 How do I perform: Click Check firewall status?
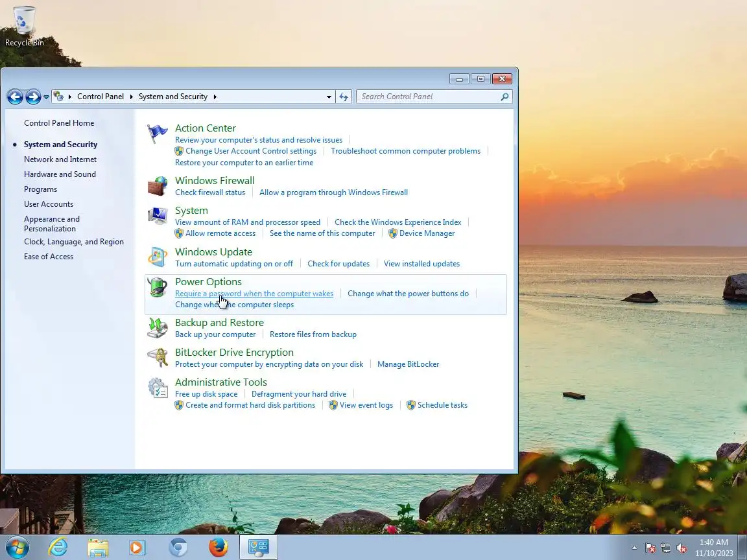coord(210,192)
